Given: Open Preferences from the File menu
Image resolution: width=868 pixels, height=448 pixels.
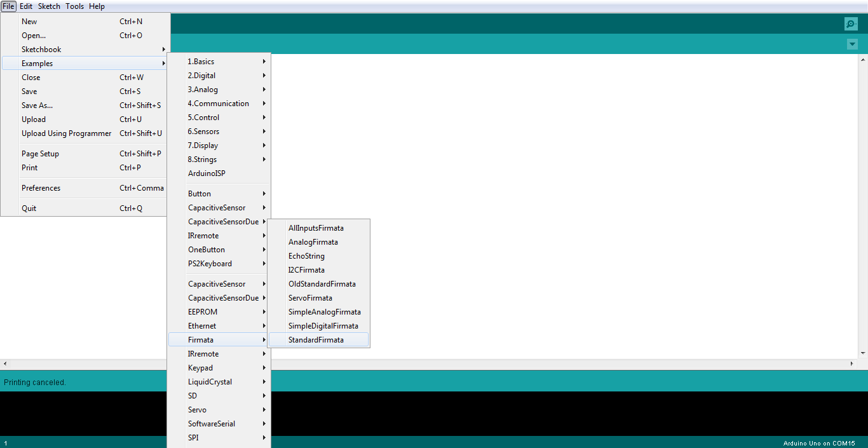Looking at the screenshot, I should [x=41, y=187].
